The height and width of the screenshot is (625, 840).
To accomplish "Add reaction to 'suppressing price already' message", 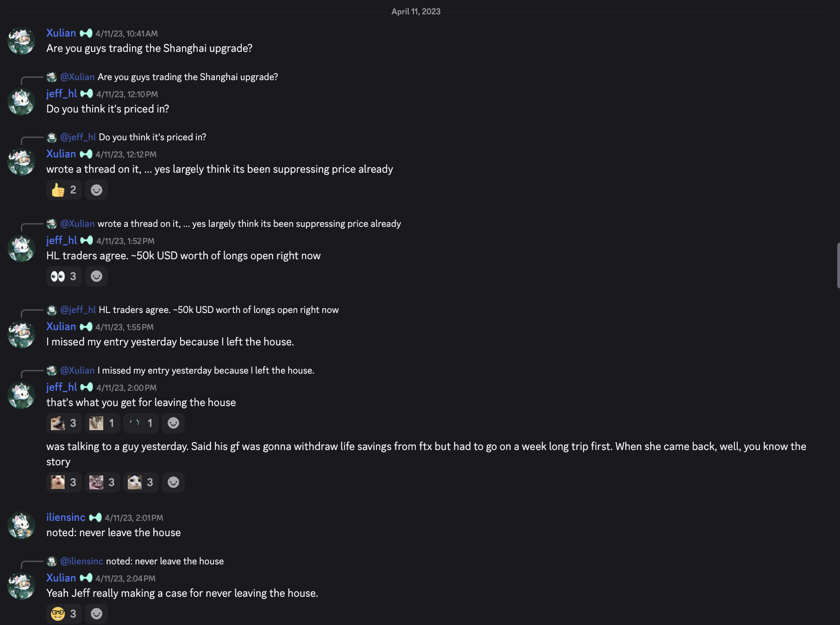I will (x=96, y=190).
